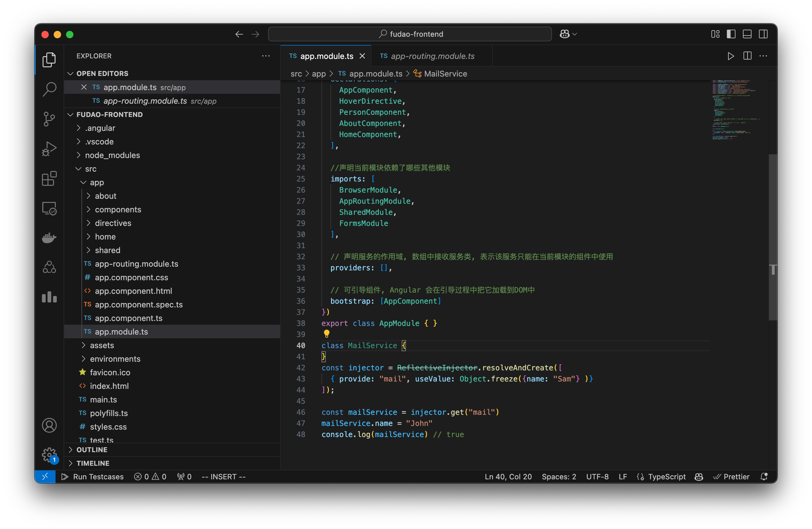Viewport: 812px width, 529px height.
Task: Toggle the secondary sidebar
Action: tap(763, 34)
